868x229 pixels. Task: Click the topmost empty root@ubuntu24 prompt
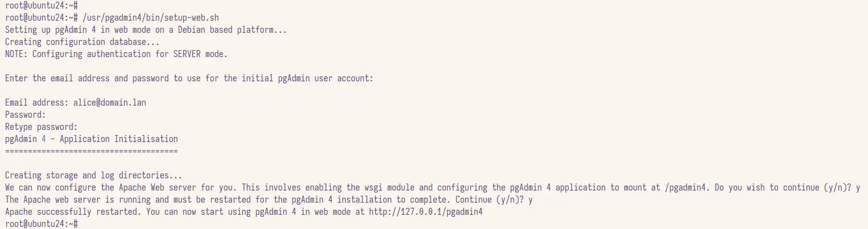41,6
